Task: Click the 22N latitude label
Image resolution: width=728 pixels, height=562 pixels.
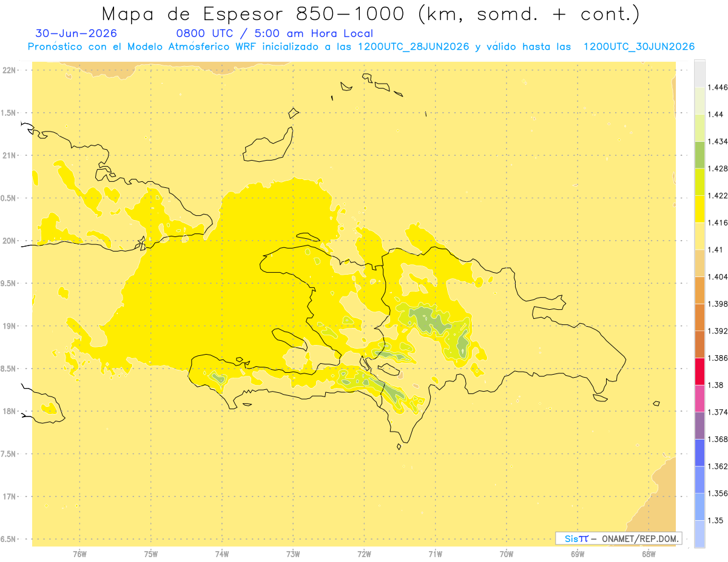Action: (10, 70)
